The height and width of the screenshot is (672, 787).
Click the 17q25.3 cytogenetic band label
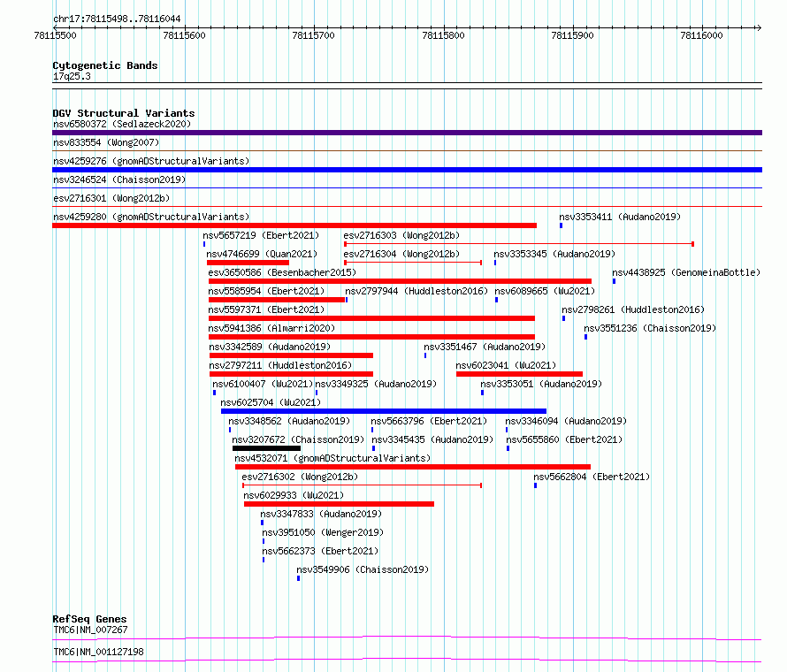72,76
